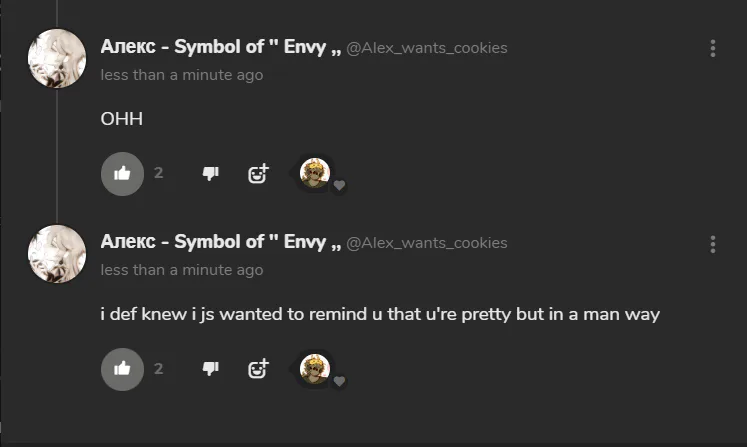The image size is (747, 447).
Task: Click the like count on the "i def knew" comment
Action: (x=158, y=368)
